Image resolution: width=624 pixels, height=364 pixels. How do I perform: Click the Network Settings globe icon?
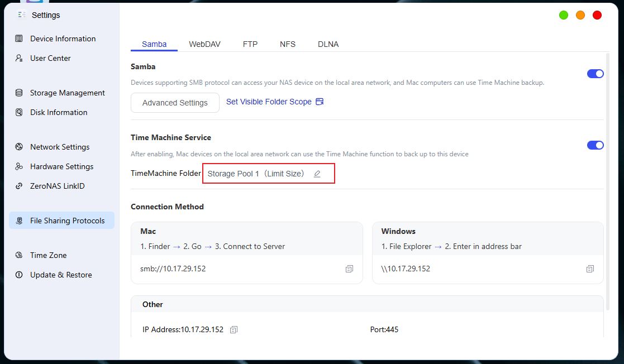coord(18,147)
